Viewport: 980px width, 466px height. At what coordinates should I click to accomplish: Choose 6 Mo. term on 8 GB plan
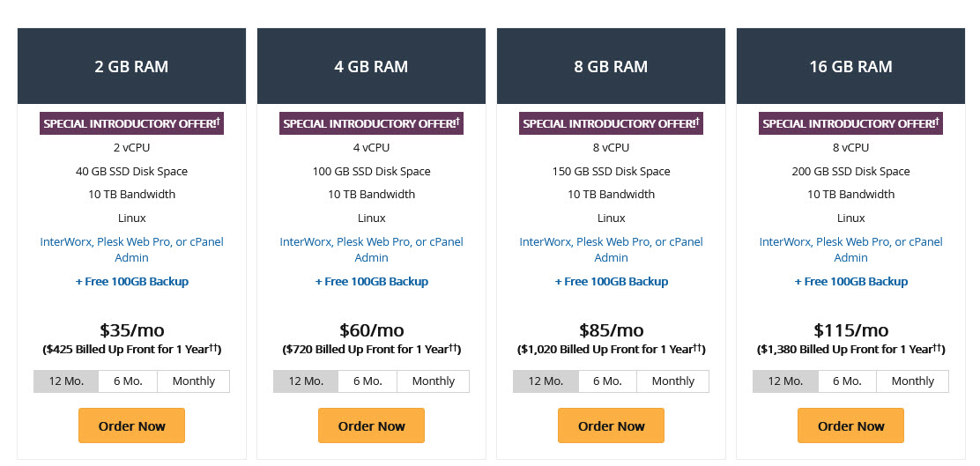607,381
